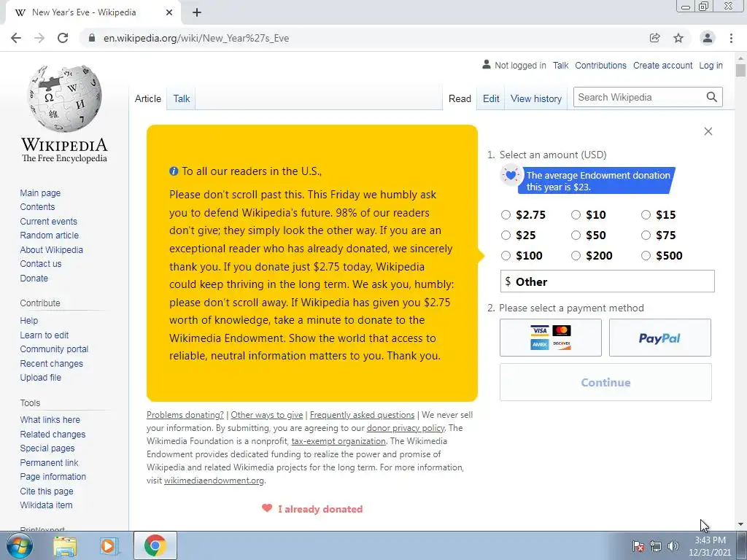Close the New Year's Eve tab

169,12
